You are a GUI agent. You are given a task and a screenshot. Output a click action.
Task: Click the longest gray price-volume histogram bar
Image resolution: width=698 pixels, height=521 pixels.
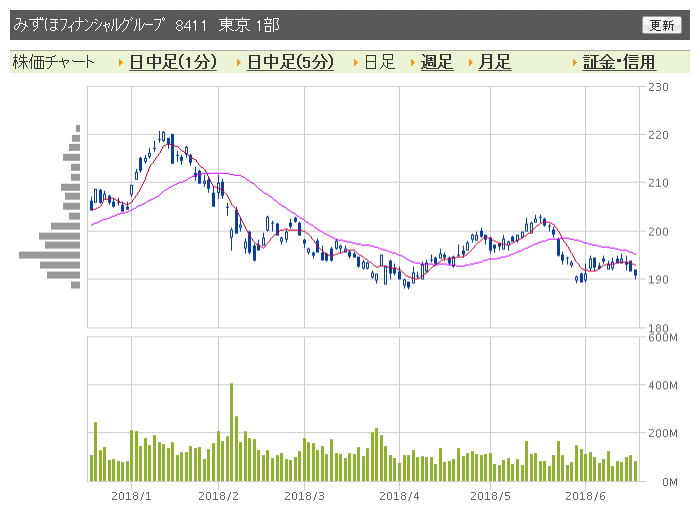(49, 255)
